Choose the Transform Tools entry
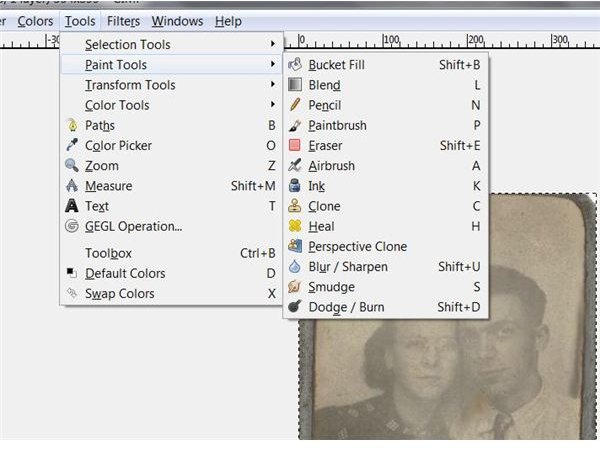 [171, 85]
